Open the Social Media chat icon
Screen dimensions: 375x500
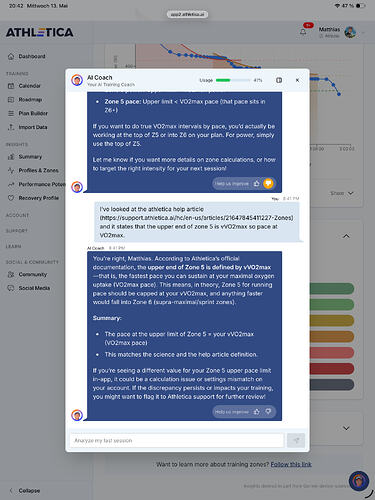[11, 288]
